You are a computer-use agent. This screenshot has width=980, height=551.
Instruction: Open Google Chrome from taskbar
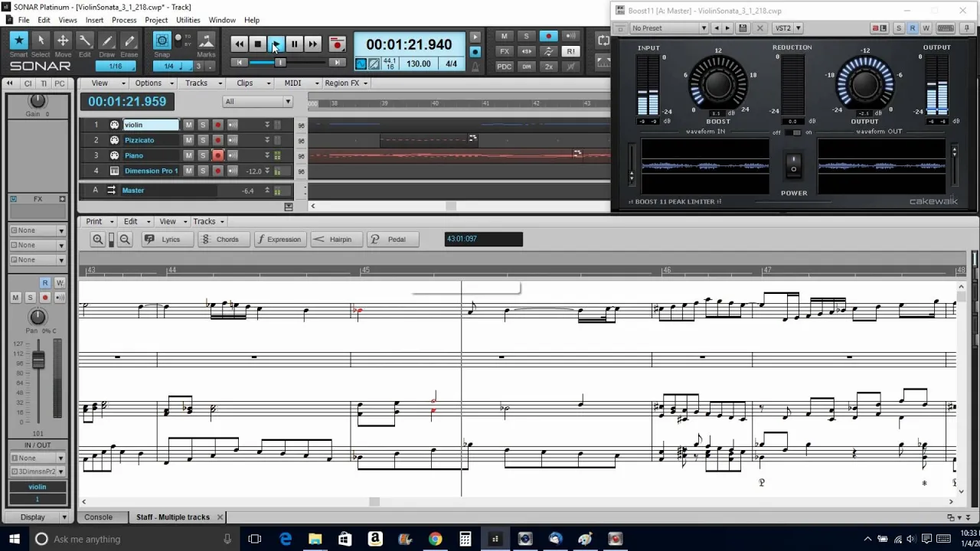coord(435,539)
